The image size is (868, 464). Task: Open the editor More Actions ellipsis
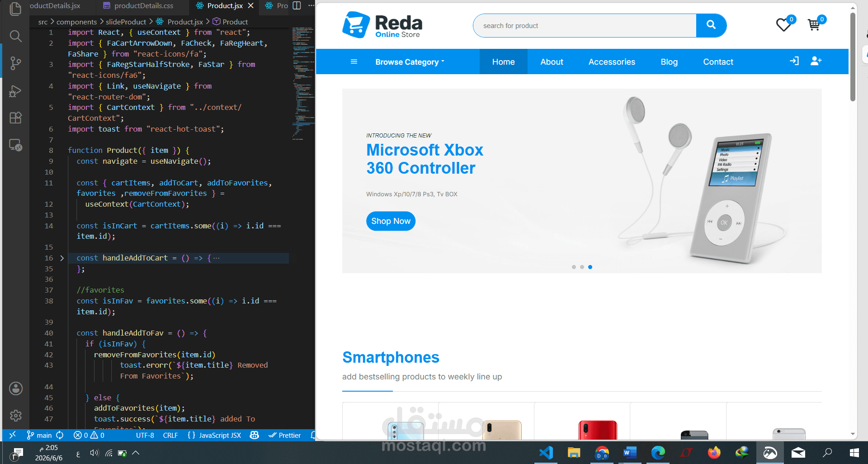point(311,5)
